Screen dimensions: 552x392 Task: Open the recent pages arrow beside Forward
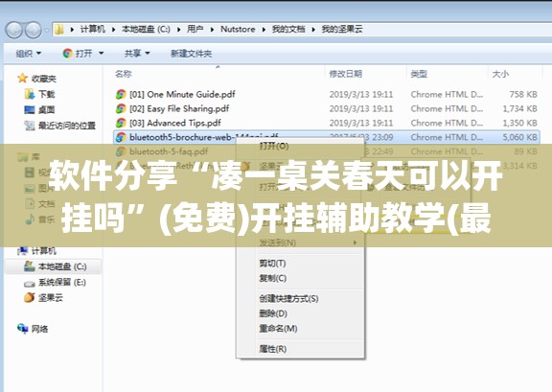[46, 31]
